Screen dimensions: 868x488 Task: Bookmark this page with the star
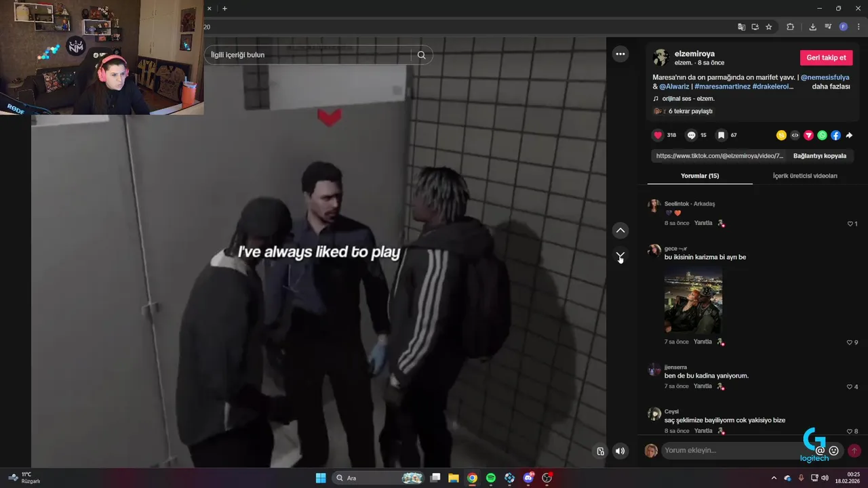769,27
